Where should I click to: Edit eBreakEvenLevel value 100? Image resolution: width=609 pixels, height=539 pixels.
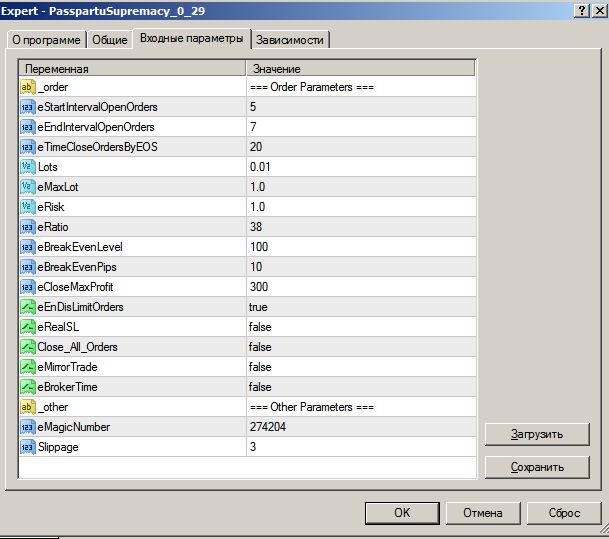361,247
